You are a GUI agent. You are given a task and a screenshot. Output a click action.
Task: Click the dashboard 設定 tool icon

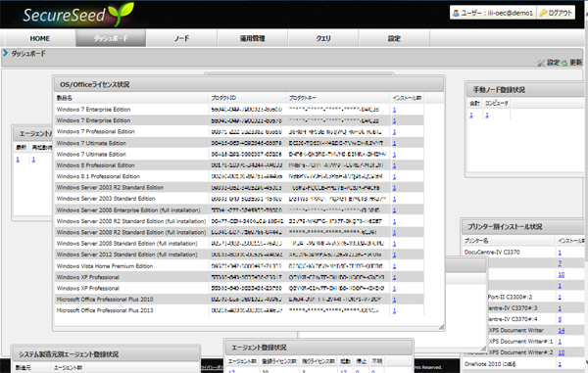pyautogui.click(x=541, y=63)
